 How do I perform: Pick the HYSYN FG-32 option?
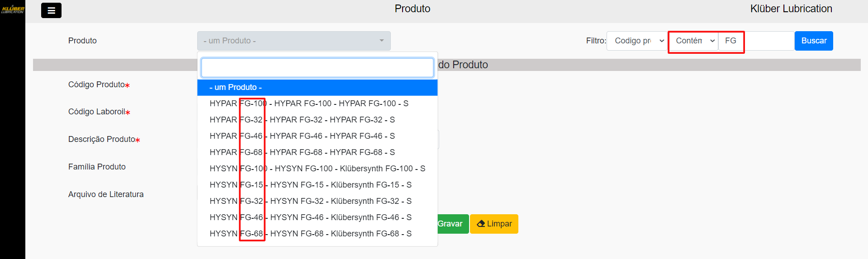310,201
